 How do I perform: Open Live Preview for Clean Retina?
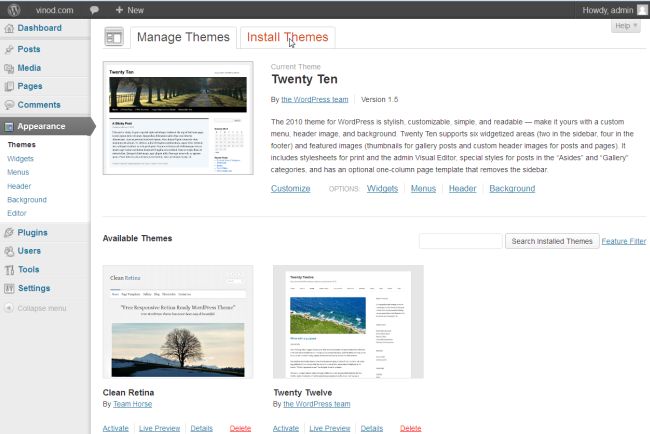pos(160,428)
